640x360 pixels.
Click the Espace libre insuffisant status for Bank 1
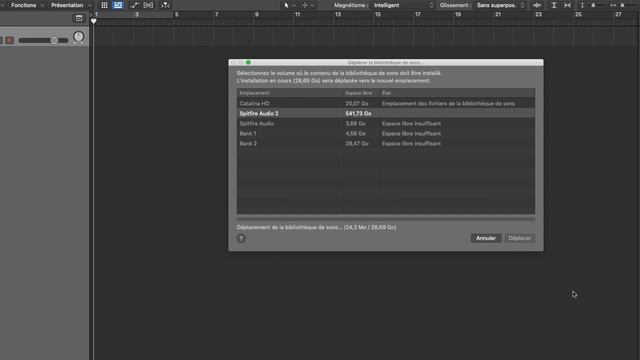[411, 133]
